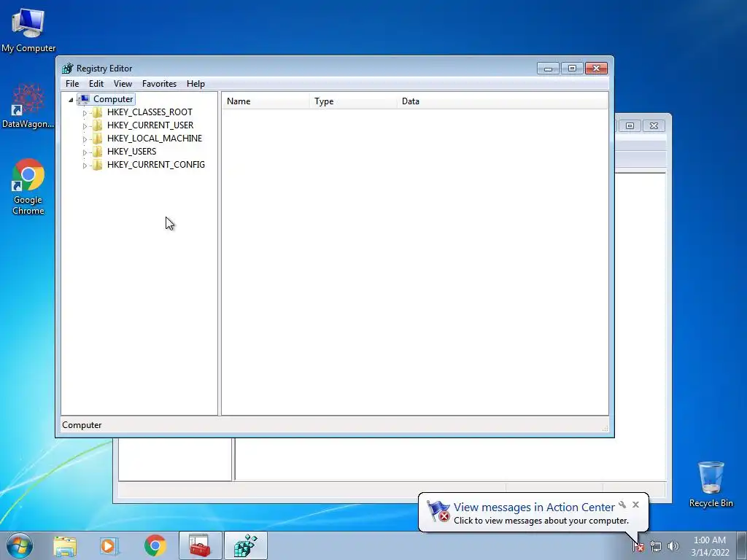Select the HKEY_USERS label
Screen dimensions: 747x560
(x=131, y=152)
